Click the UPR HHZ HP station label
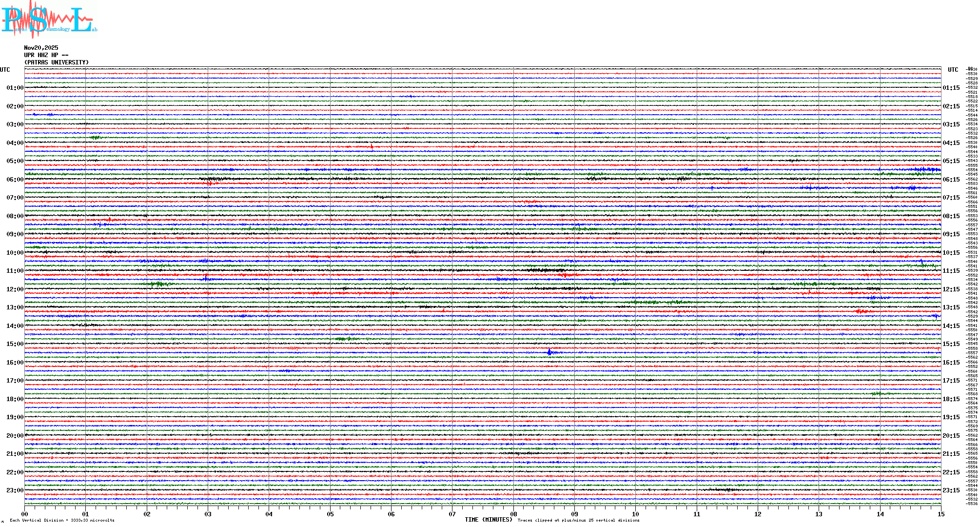980x527 pixels. point(46,55)
